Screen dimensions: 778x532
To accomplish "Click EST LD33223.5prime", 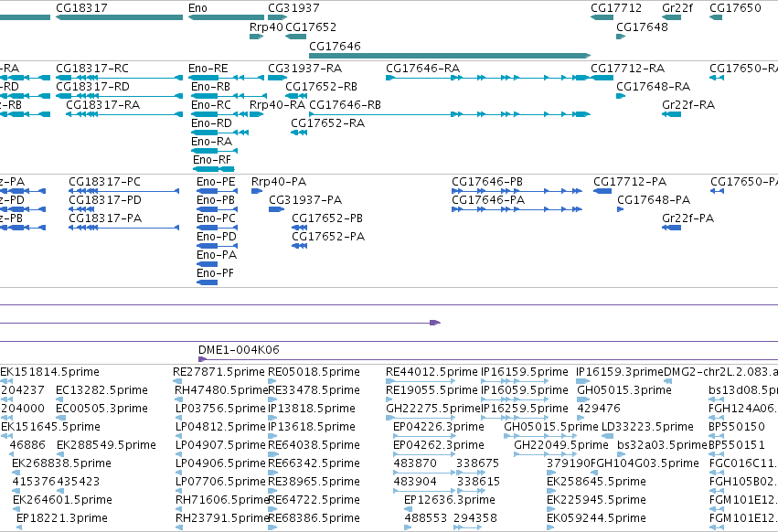I will 647,427.
